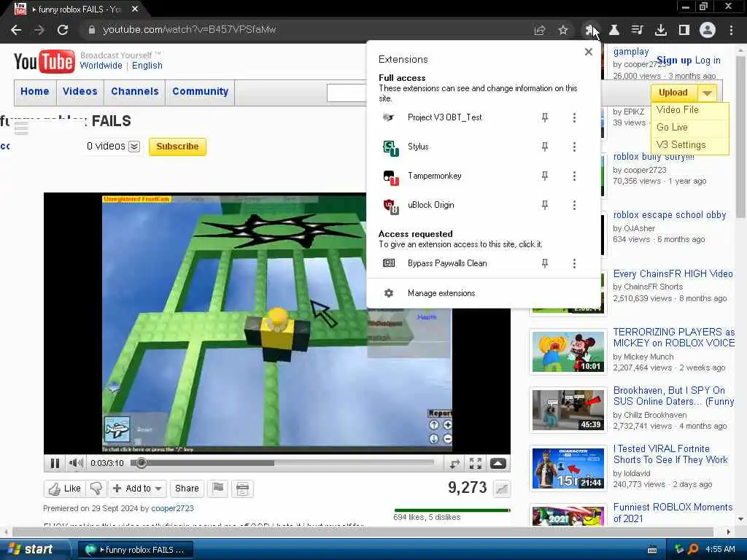
Task: Pin the uBlock Origin extension
Action: click(544, 205)
